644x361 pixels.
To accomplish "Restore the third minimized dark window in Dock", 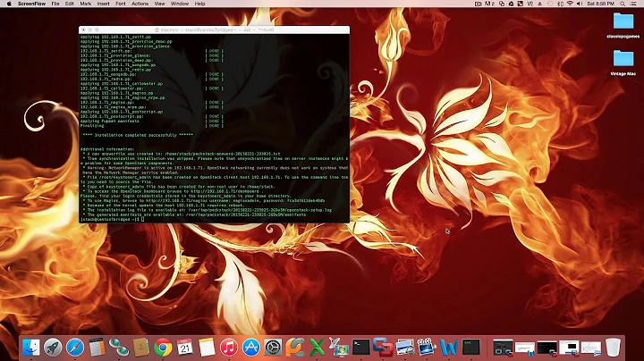I will tap(547, 348).
